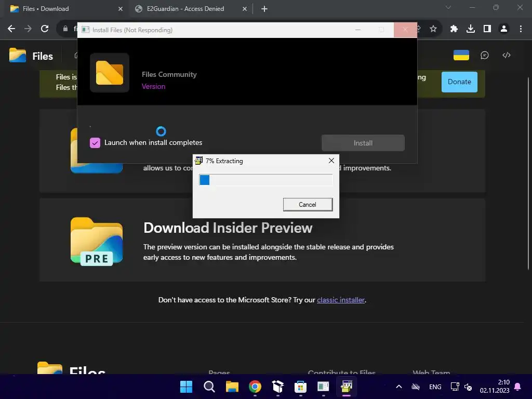This screenshot has width=532, height=399.
Task: Open Chrome profile avatar
Action: pyautogui.click(x=503, y=29)
